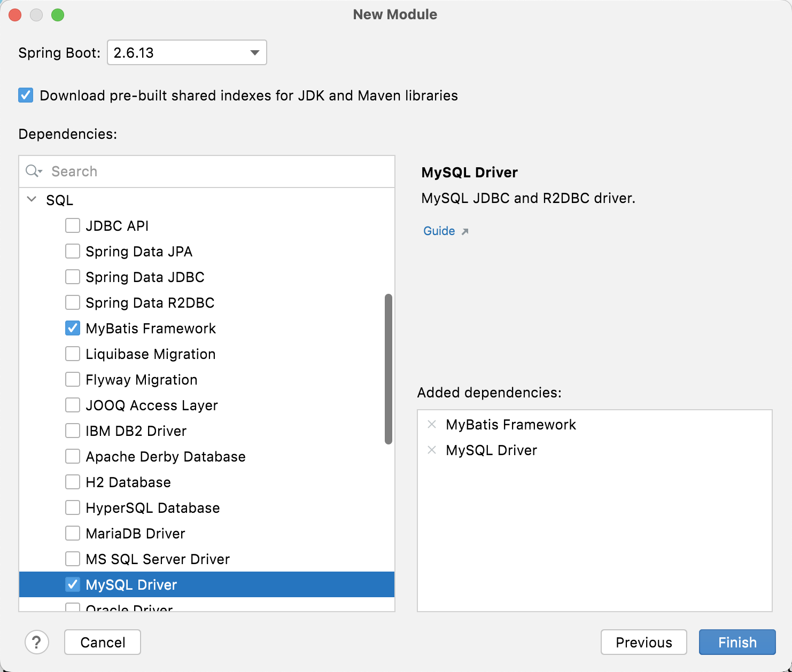Open the Spring Boot version dropdown

187,52
